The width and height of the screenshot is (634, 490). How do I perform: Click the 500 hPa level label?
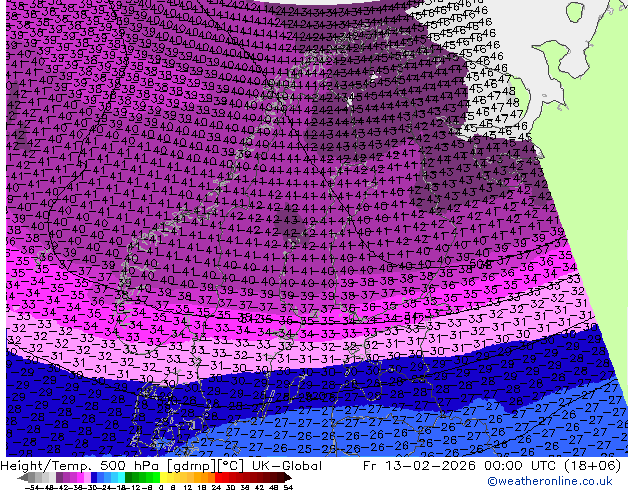tap(130, 466)
